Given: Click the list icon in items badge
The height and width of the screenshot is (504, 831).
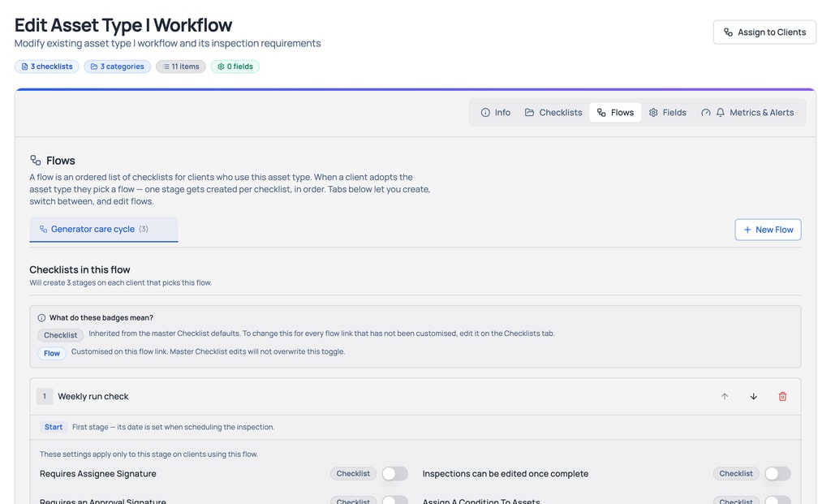Looking at the screenshot, I should (166, 67).
